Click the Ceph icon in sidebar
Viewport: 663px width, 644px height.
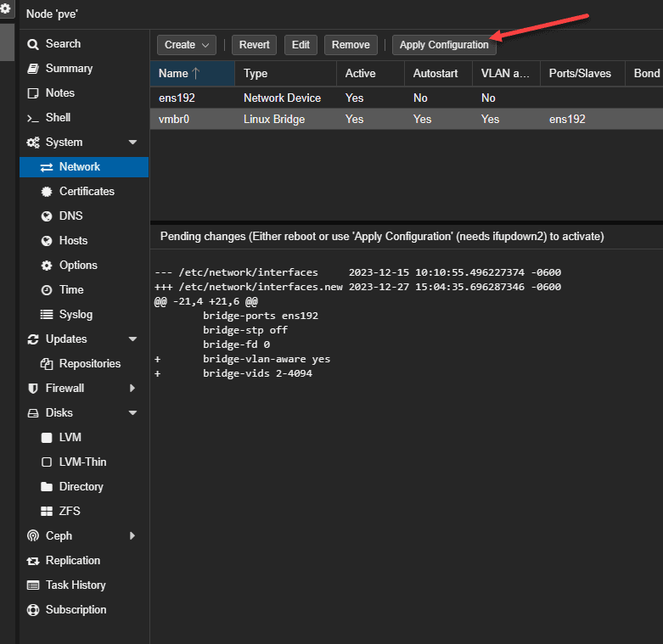point(33,536)
